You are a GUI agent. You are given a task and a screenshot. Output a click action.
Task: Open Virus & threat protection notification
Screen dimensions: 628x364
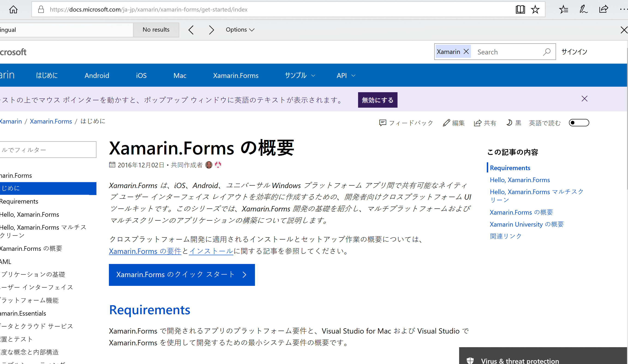tap(543, 356)
